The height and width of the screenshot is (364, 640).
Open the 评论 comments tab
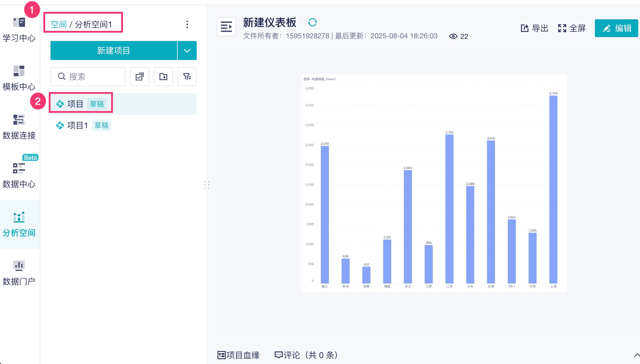306,355
